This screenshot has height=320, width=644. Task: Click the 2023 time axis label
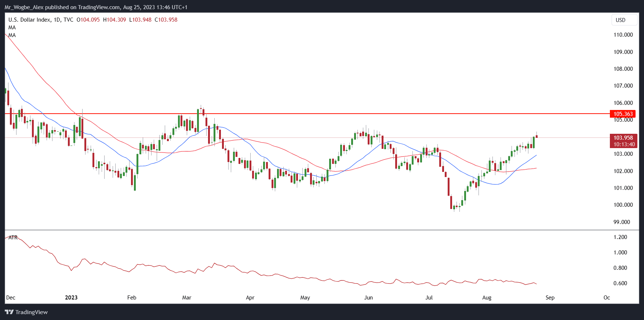[71, 297]
